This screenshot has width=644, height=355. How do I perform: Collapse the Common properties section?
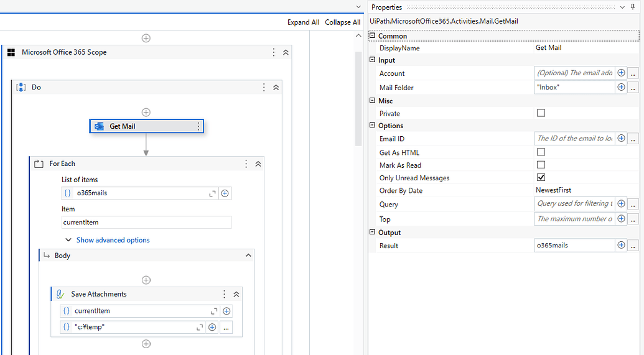tap(373, 35)
